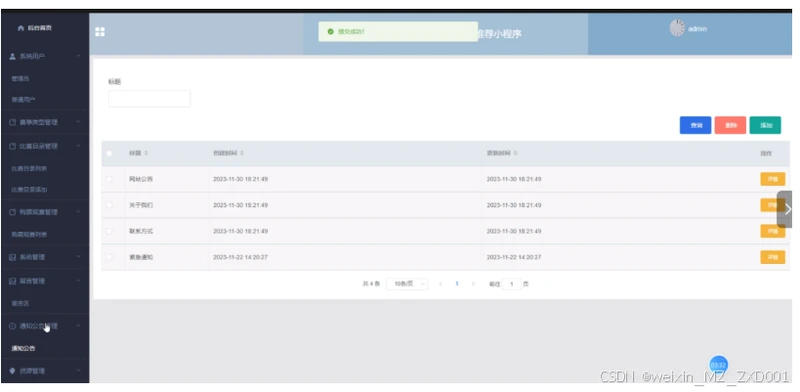
Task: Click the 系统用户 person icon
Action: click(13, 56)
